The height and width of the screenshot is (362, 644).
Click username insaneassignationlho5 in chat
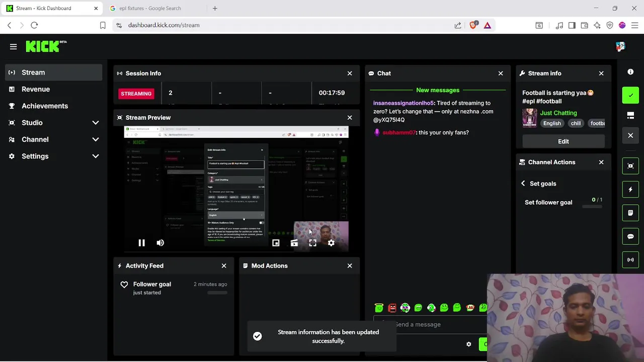403,103
